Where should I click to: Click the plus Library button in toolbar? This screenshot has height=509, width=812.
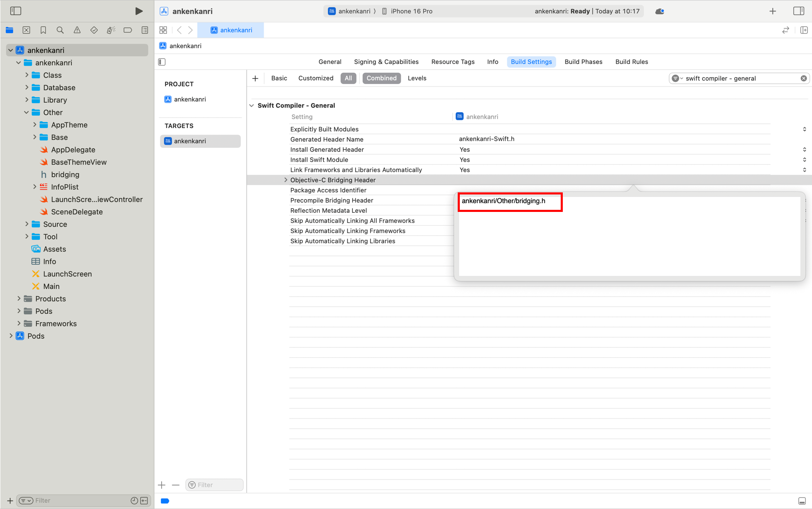tap(773, 11)
